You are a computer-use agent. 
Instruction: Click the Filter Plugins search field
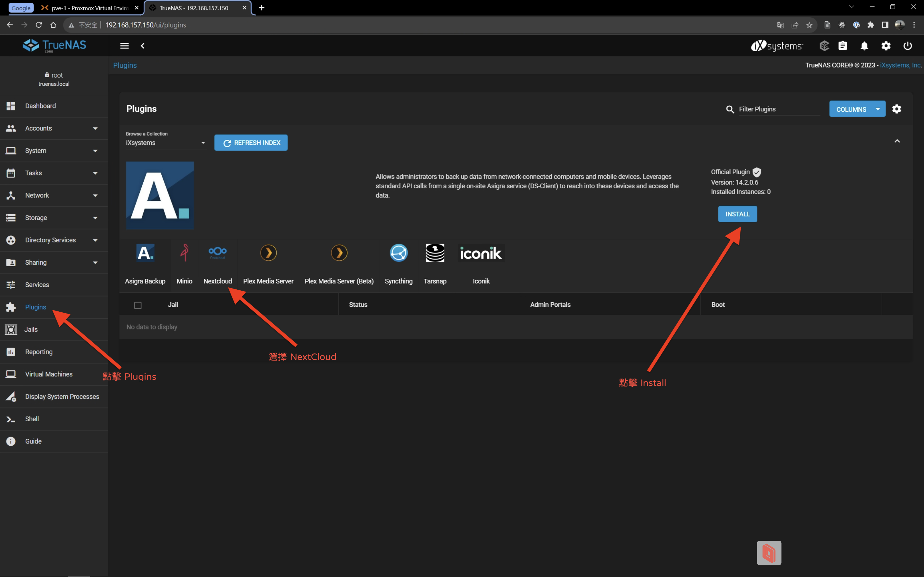[x=779, y=109]
